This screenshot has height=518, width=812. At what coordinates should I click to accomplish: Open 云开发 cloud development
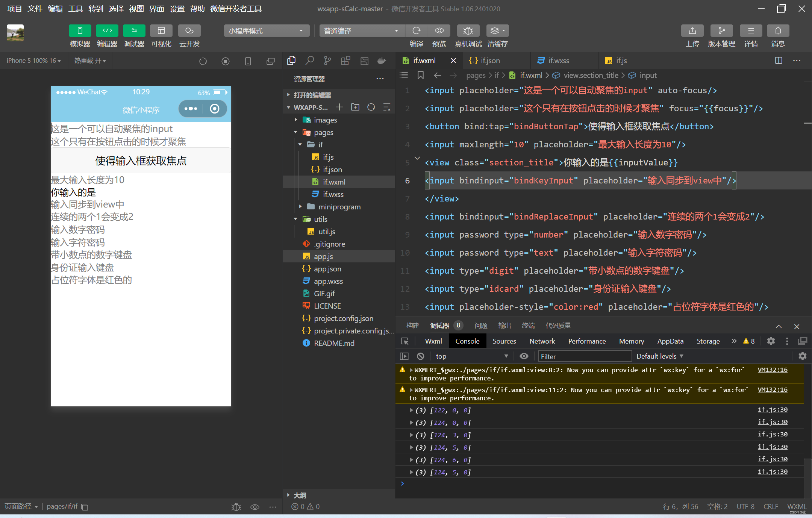point(189,30)
